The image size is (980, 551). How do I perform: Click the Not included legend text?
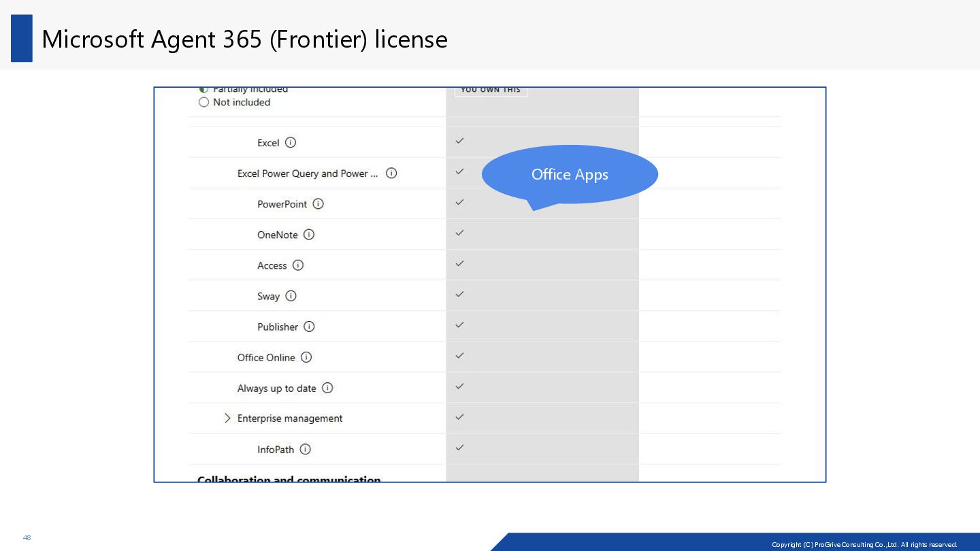pyautogui.click(x=242, y=102)
